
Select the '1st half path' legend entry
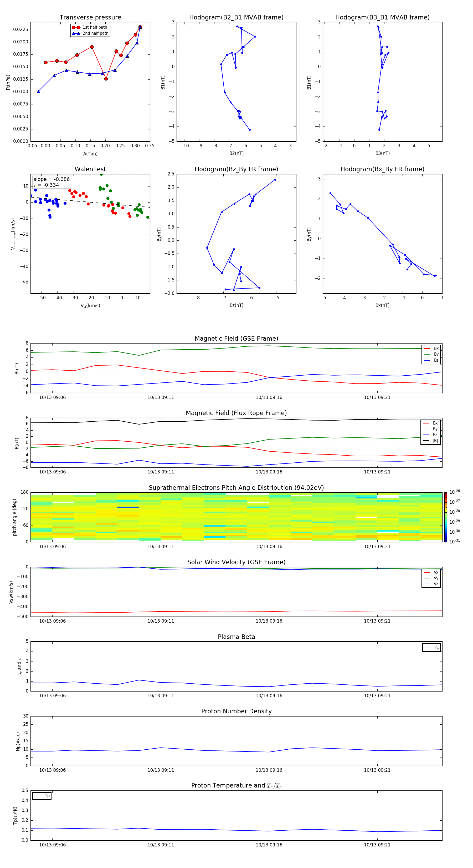pyautogui.click(x=90, y=27)
